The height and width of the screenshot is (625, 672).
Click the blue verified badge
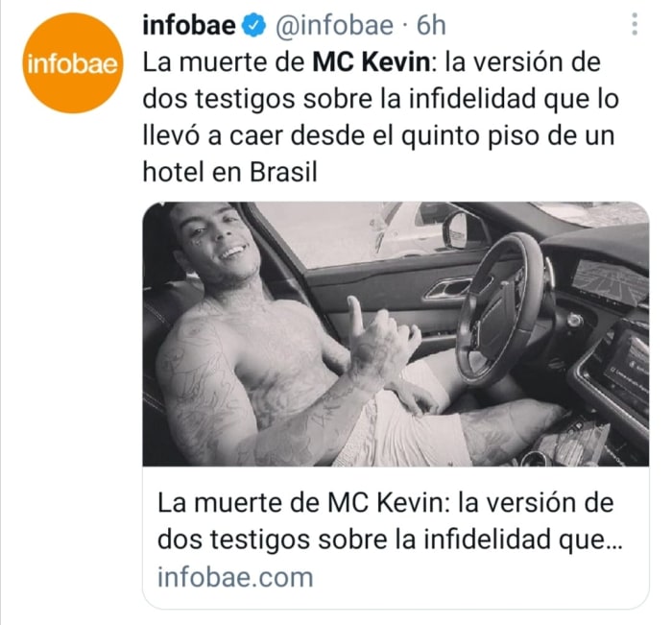coord(254,25)
